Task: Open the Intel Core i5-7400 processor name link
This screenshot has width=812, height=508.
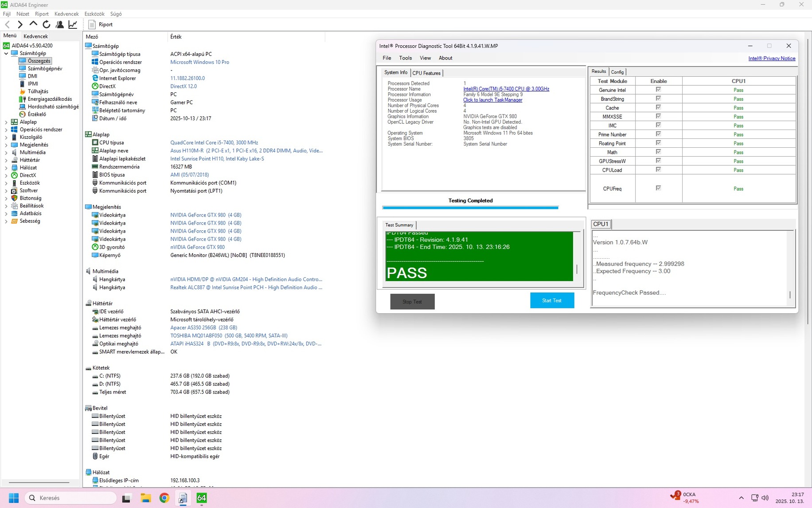Action: [x=506, y=89]
